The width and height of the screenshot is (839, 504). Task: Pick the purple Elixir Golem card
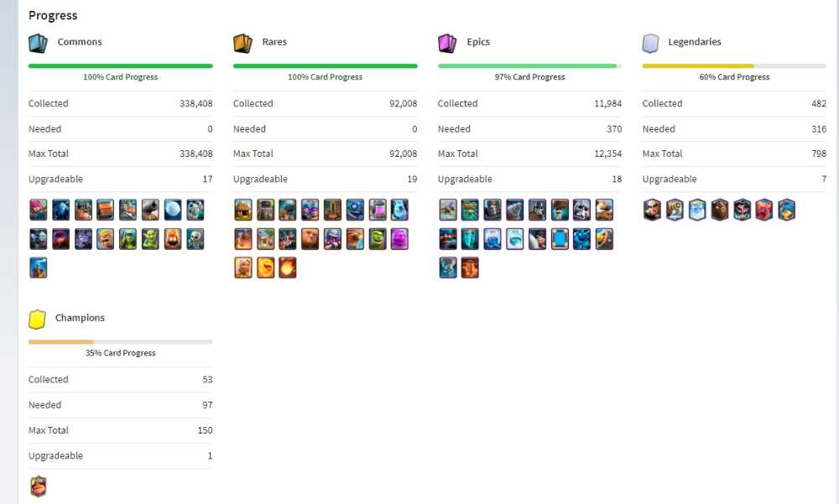[399, 239]
